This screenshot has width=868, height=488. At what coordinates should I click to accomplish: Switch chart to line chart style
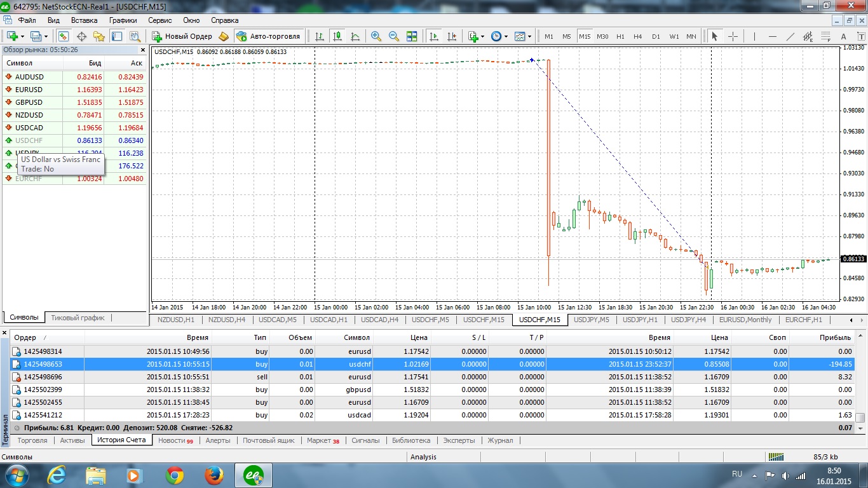click(x=355, y=36)
